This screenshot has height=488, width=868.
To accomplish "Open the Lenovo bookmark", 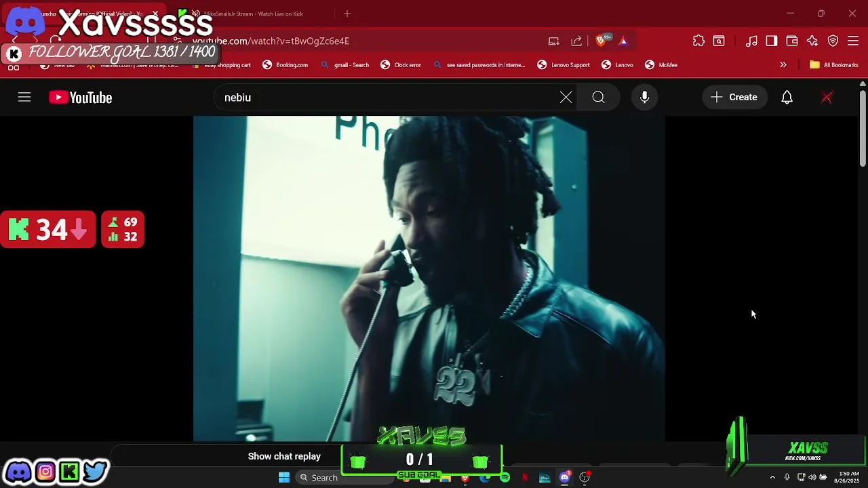I will tap(618, 65).
